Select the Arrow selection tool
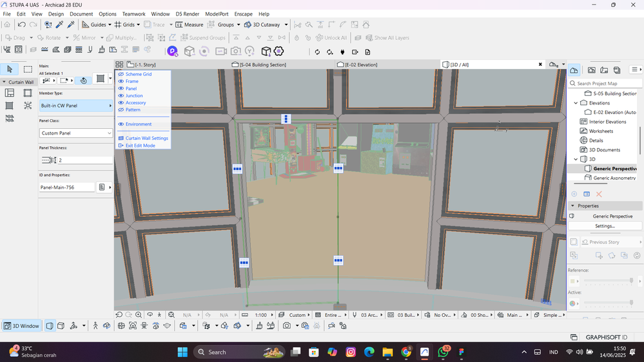644x362 pixels. pyautogui.click(x=10, y=70)
